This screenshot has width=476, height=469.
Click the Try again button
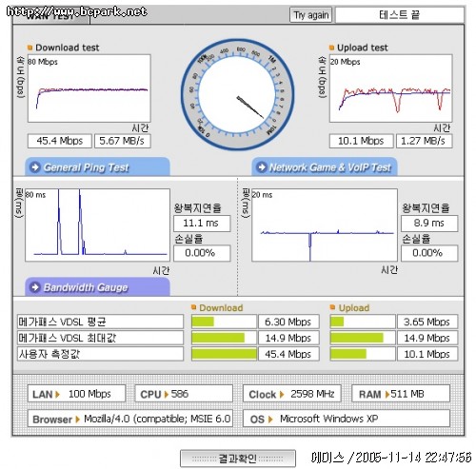[310, 15]
